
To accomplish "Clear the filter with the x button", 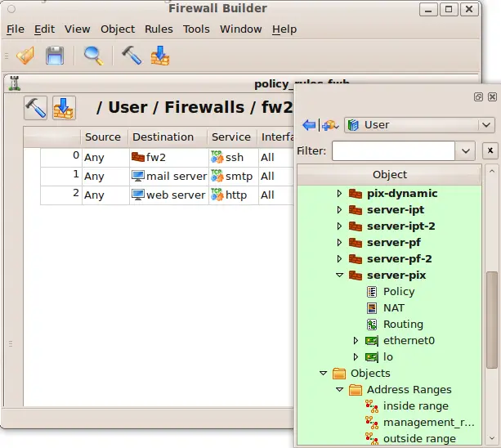I will pos(490,150).
